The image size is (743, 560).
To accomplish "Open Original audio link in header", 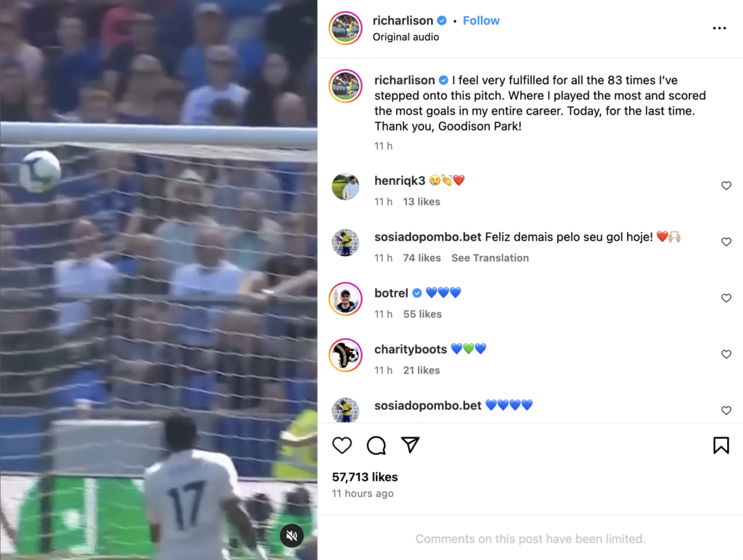I will [x=406, y=37].
